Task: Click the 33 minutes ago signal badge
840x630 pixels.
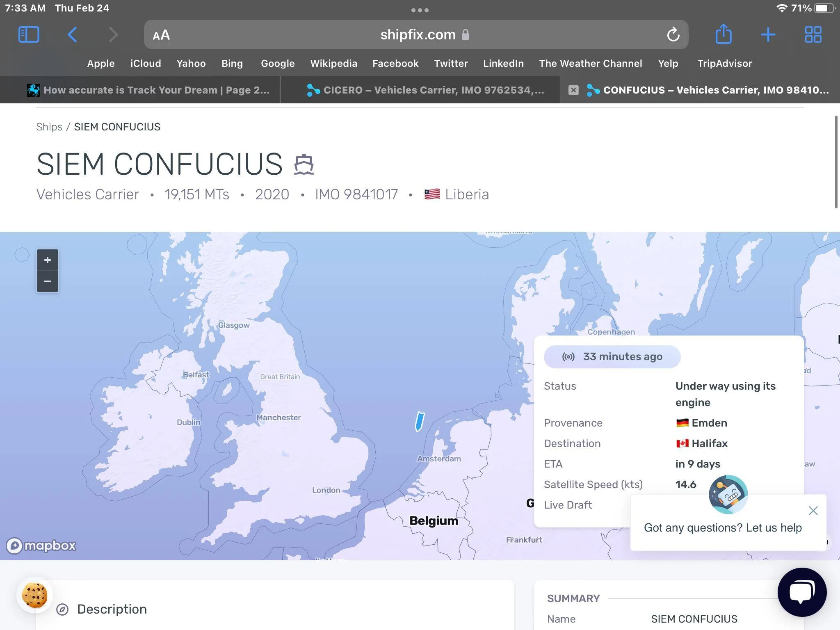Action: point(612,356)
